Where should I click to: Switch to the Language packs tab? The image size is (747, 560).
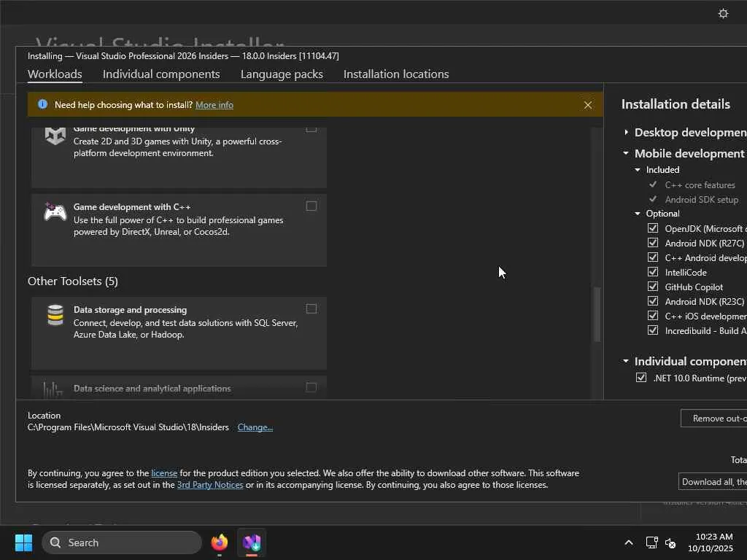(282, 74)
